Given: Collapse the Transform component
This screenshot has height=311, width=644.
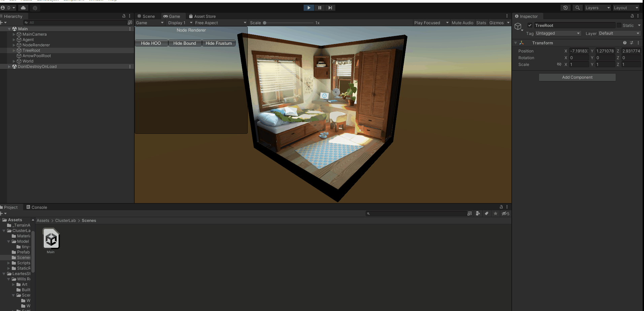Looking at the screenshot, I should click(515, 43).
